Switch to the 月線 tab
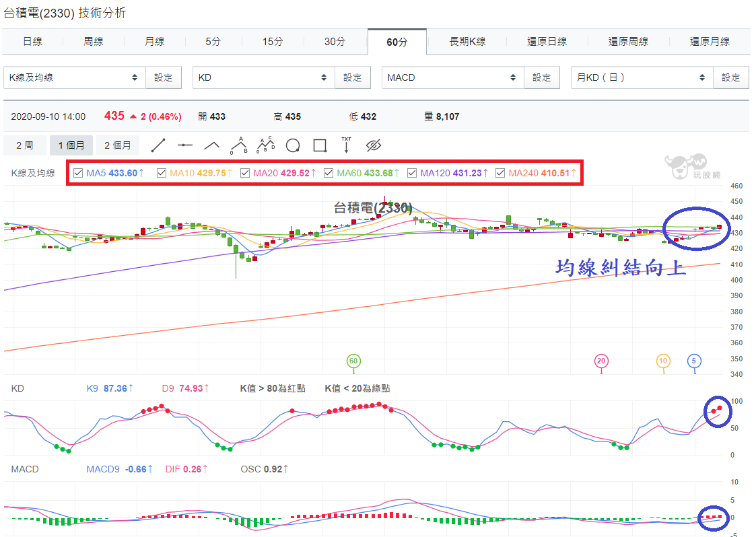 (154, 42)
